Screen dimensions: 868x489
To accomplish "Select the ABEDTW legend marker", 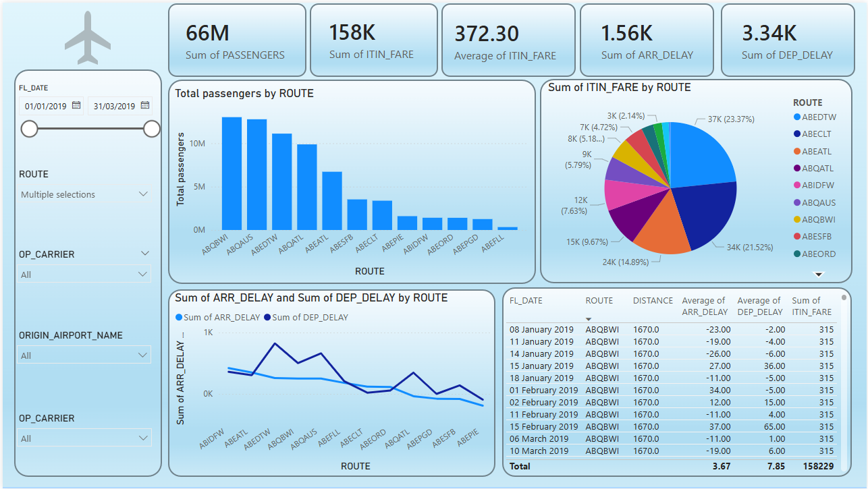I will click(798, 117).
